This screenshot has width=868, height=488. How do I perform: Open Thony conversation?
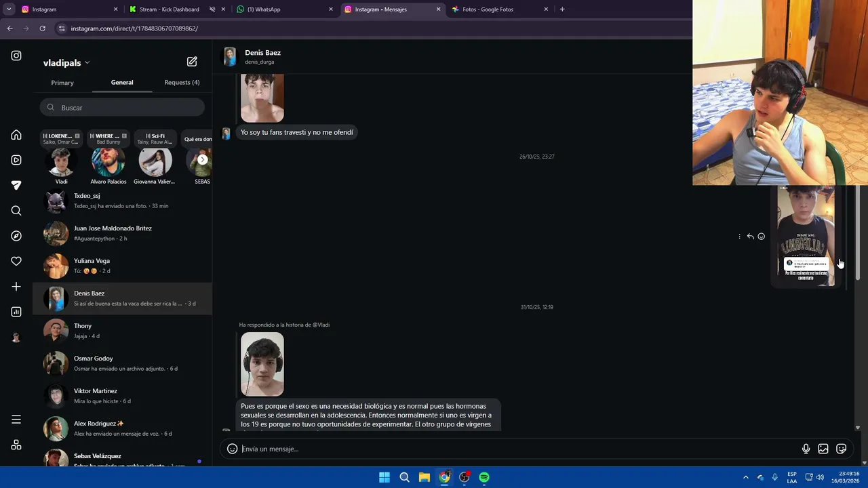122,331
